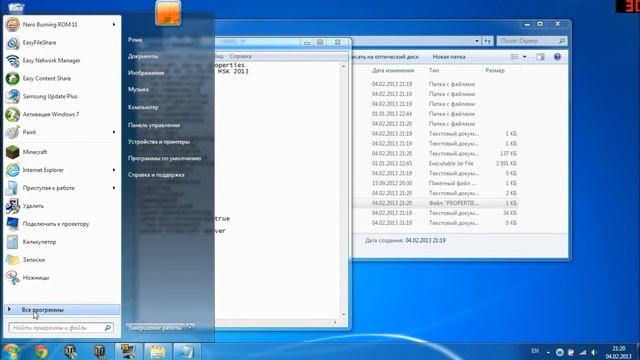Open Программы по умолчанию
The image size is (640, 360).
[x=164, y=158]
